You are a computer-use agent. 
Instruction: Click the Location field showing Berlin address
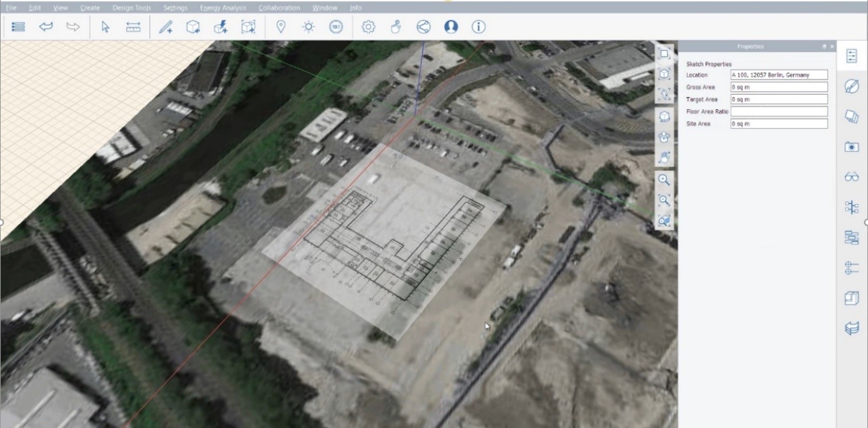point(778,75)
